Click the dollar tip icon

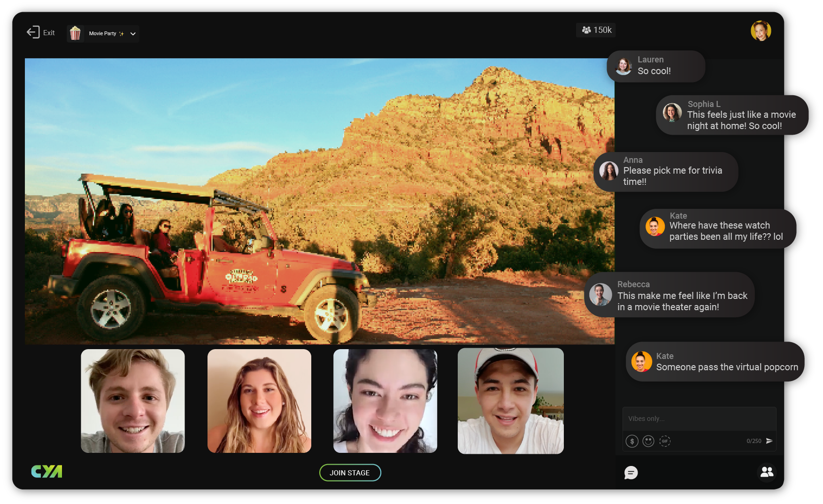pos(632,441)
